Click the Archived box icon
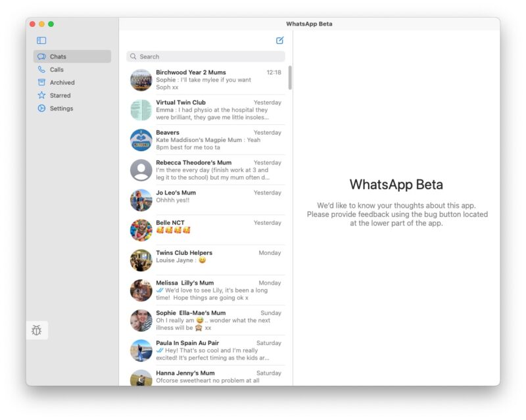526x420 pixels. (41, 83)
